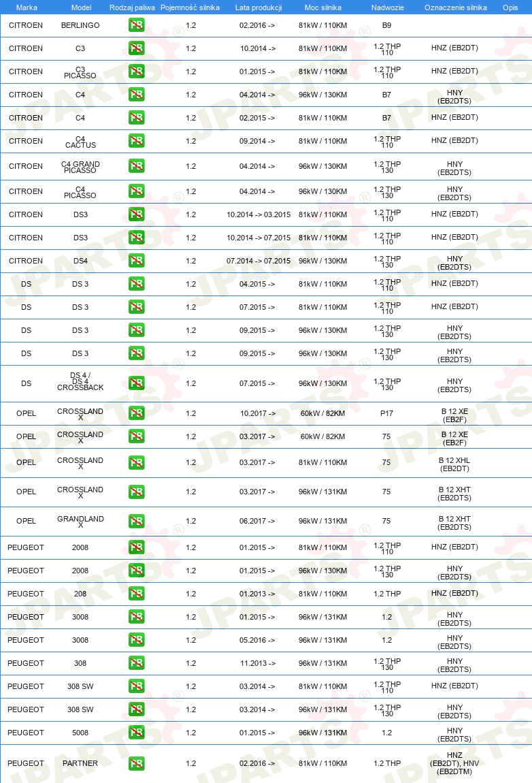Click the fuel icon in the C4 CACTUS row
532x783 pixels.
click(x=136, y=141)
